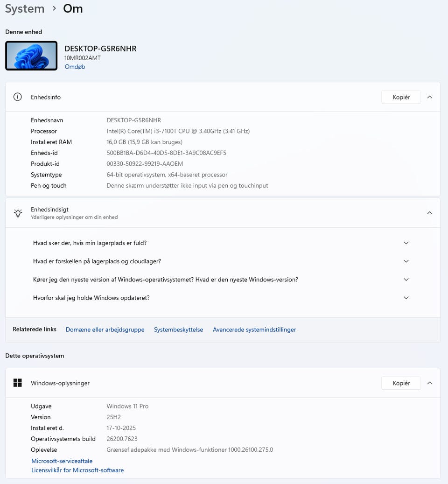
Task: Click the lightbulb icon beside Enhedsindsigt
Action: tap(18, 213)
